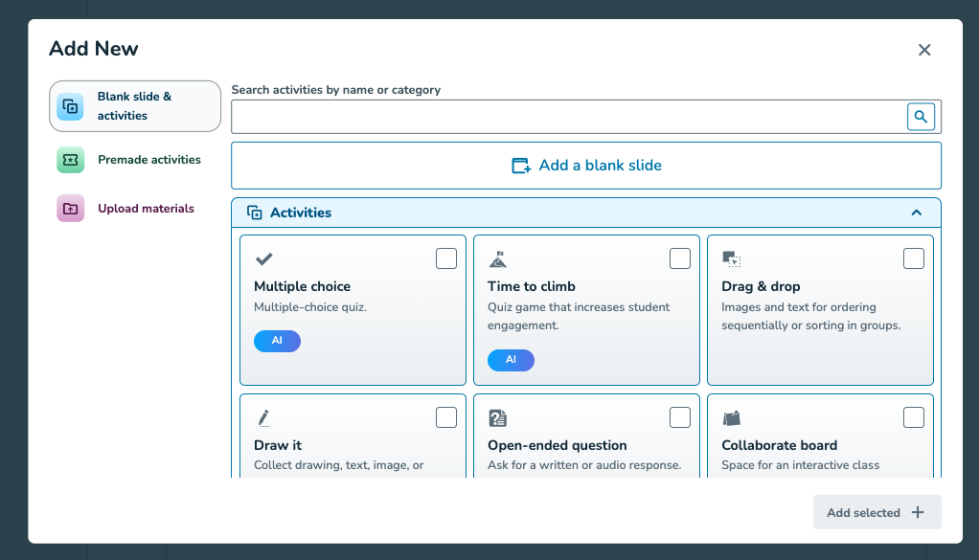979x560 pixels.
Task: Click the AI badge on Multiple choice
Action: point(277,341)
